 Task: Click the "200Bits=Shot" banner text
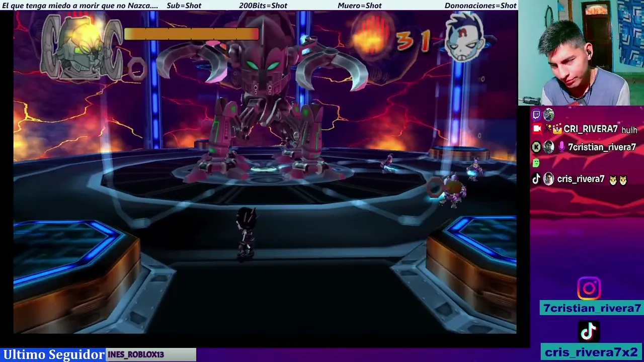[263, 6]
